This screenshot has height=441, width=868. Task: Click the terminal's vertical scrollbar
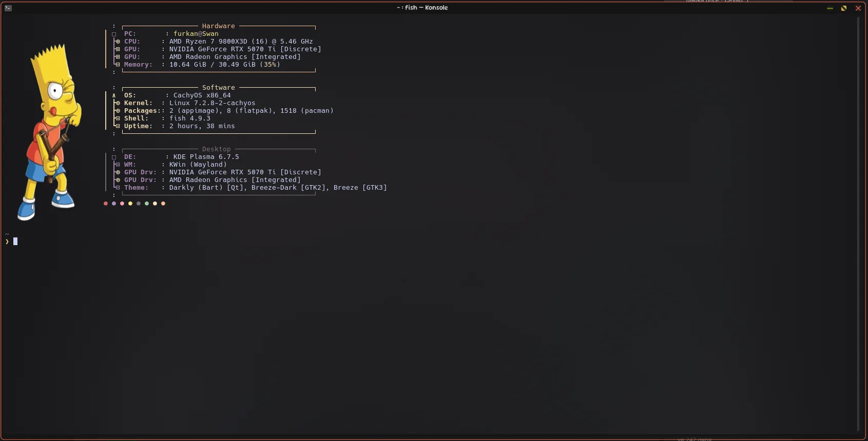(858, 224)
